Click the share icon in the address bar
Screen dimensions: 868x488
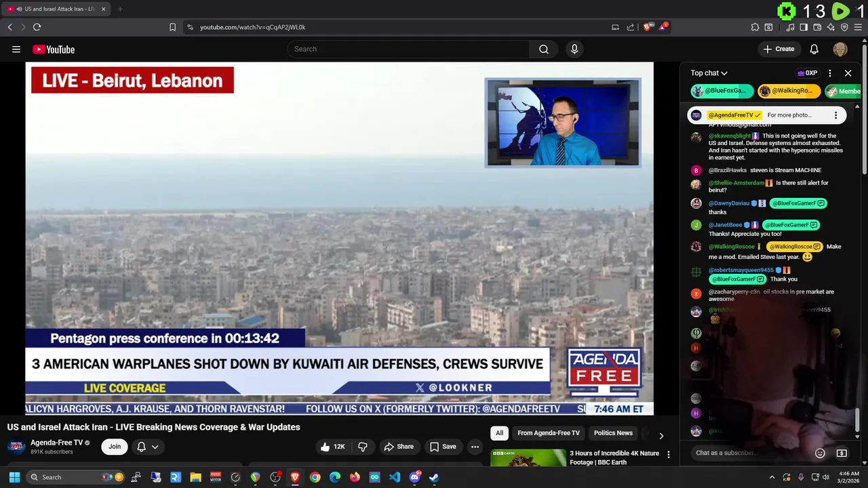(631, 27)
